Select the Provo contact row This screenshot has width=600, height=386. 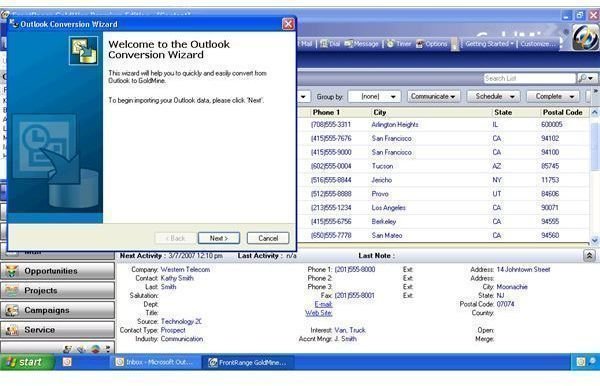444,194
